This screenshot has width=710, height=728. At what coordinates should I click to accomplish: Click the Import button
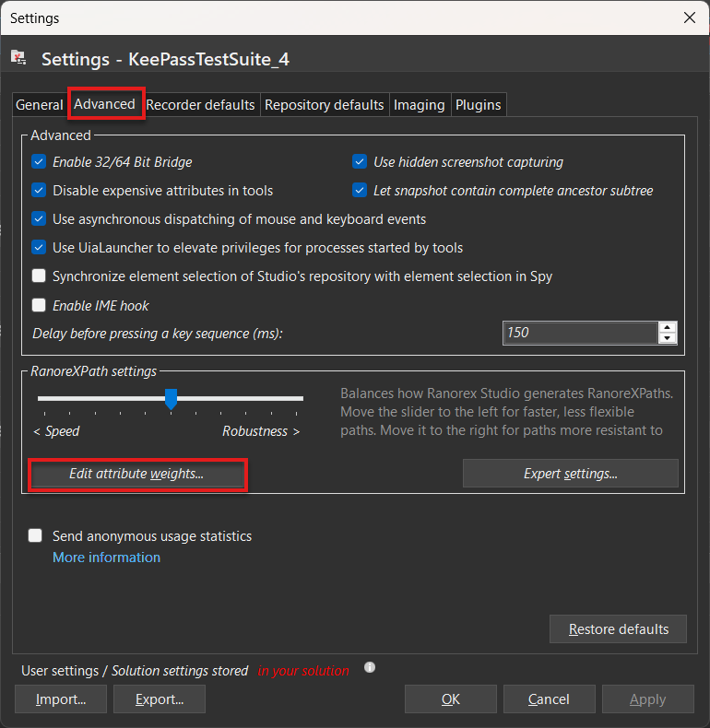click(x=61, y=699)
